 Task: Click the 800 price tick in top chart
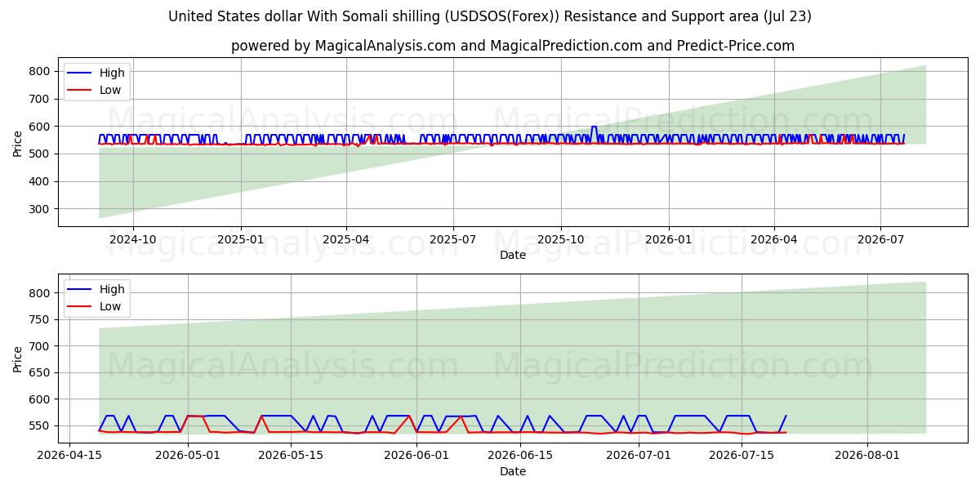(x=39, y=71)
